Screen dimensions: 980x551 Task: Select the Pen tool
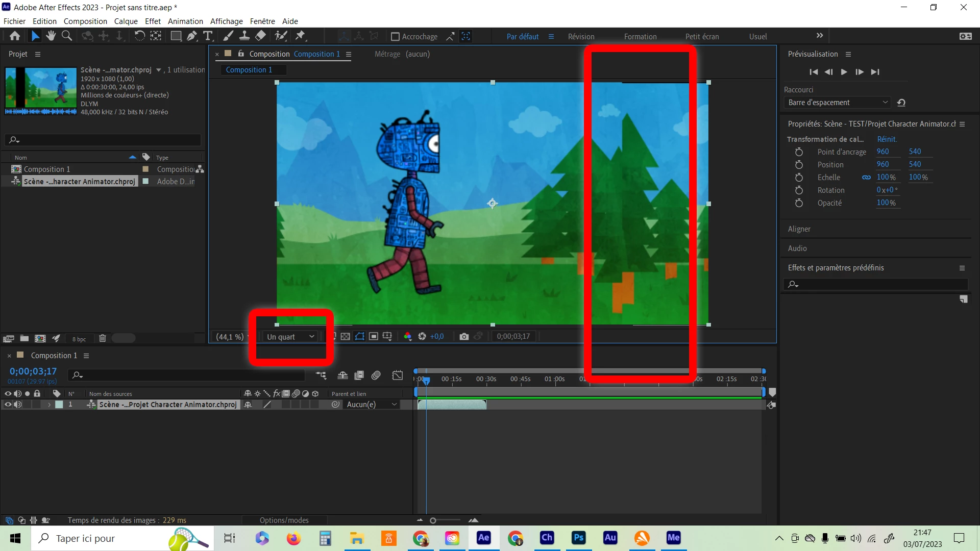tap(191, 36)
